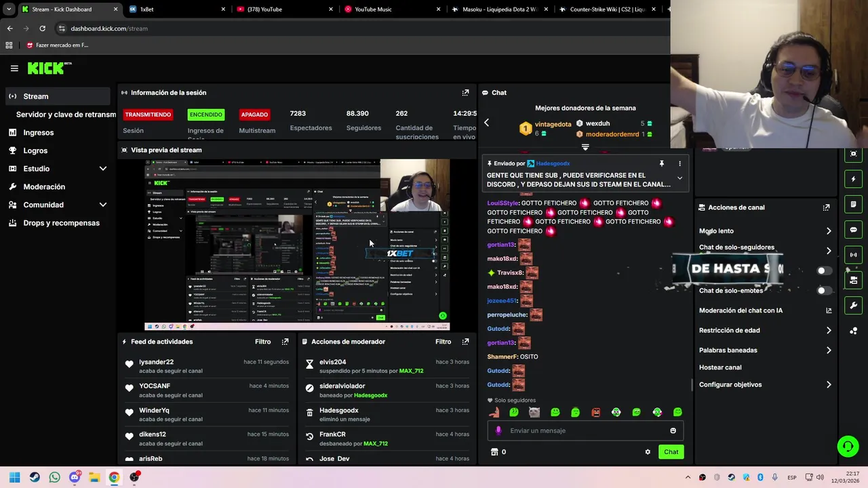Viewport: 868px width, 488px height.
Task: Open Filtro in Acciones de moderador
Action: pyautogui.click(x=443, y=342)
